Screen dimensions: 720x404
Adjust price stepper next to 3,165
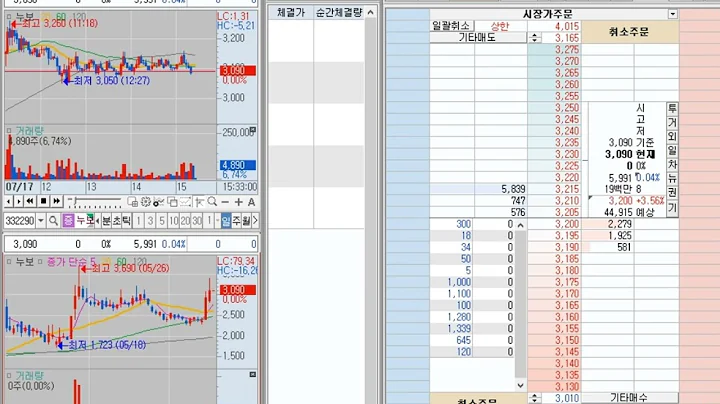click(x=534, y=38)
